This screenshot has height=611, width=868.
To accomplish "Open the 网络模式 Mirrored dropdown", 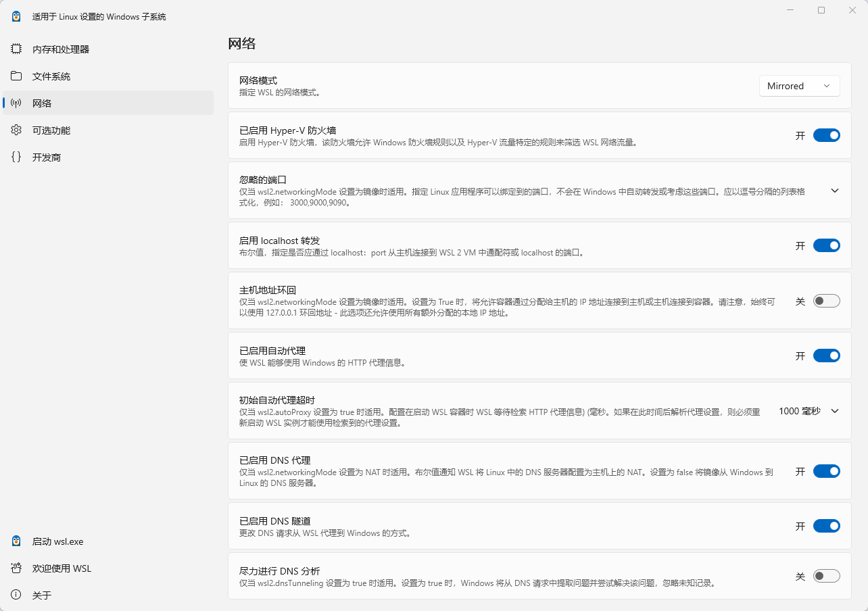I will point(799,86).
